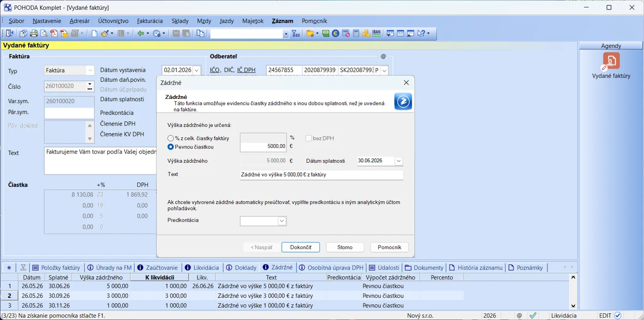The width and height of the screenshot is (644, 320).
Task: Open the Vydané faktúry agenda icon
Action: 611,61
